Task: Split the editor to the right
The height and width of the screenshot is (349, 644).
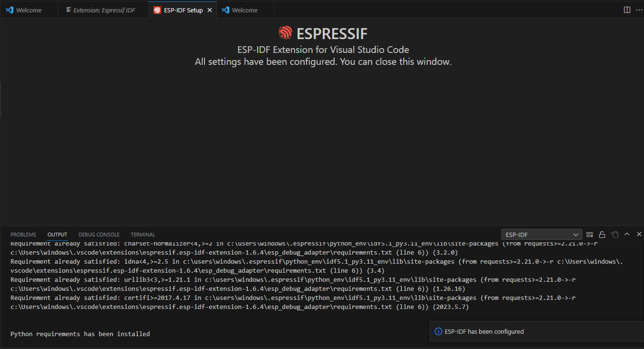Action: tap(627, 10)
